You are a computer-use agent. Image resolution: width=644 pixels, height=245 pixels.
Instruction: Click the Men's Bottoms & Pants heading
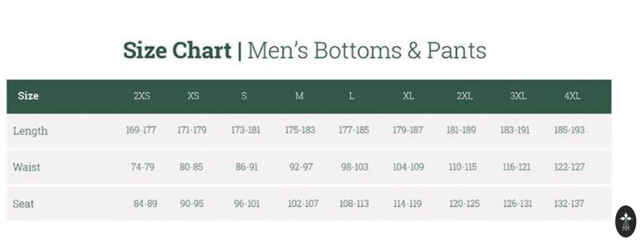click(x=366, y=50)
